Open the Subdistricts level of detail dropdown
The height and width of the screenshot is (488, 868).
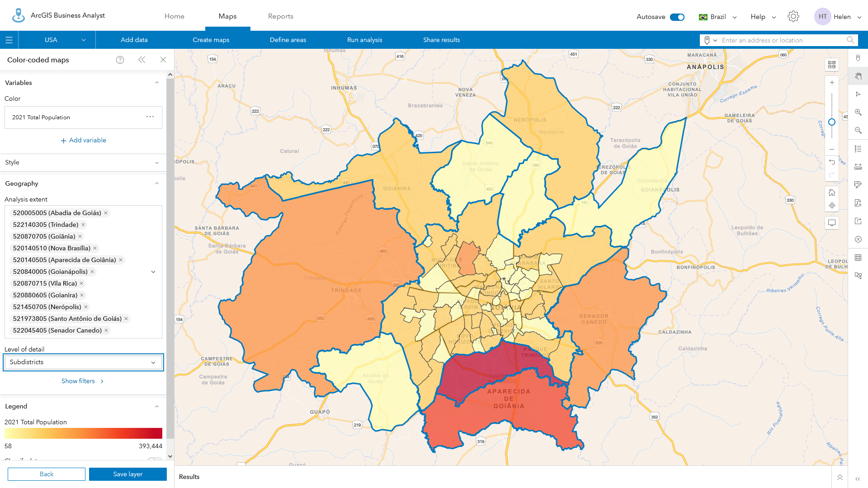pyautogui.click(x=83, y=362)
